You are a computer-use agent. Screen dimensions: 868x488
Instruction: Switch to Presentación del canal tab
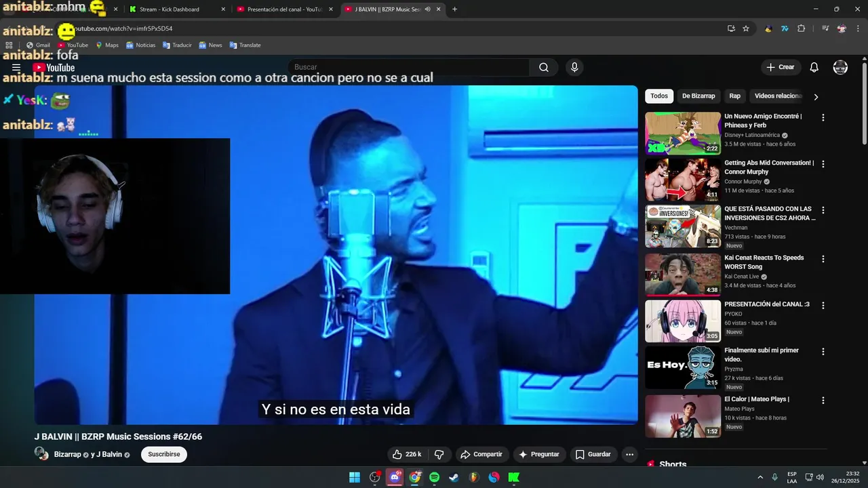[284, 9]
